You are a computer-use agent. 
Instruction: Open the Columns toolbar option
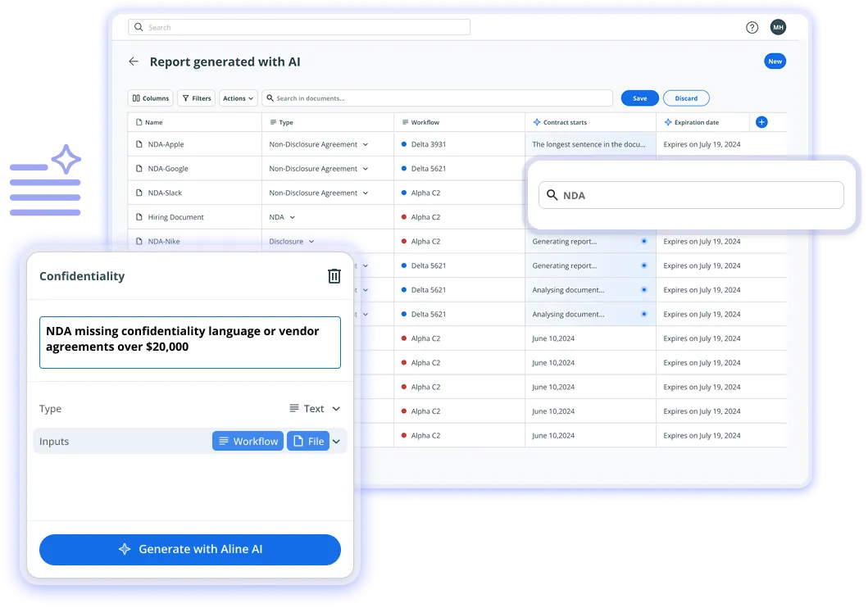pos(151,98)
